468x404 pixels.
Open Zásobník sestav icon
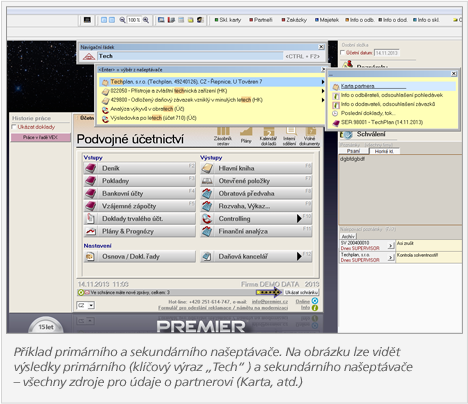(223, 136)
